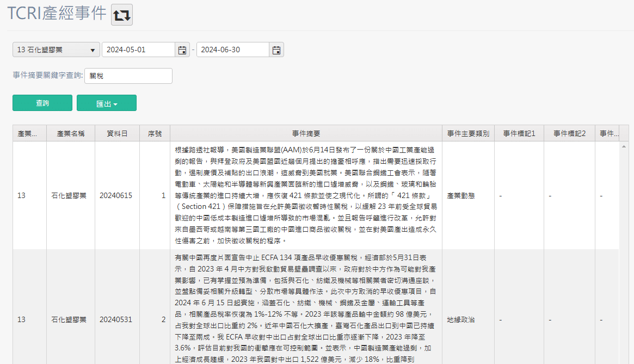Sort by 產業名稱 column header

(70, 133)
